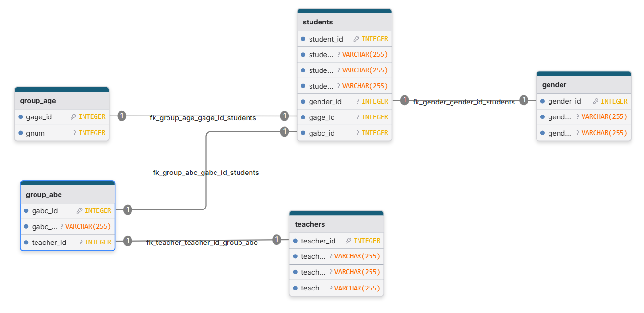Screen dimensions: 644x313
Task: Select the fk_gender_gender_id_students relationship label
Action: 464,102
